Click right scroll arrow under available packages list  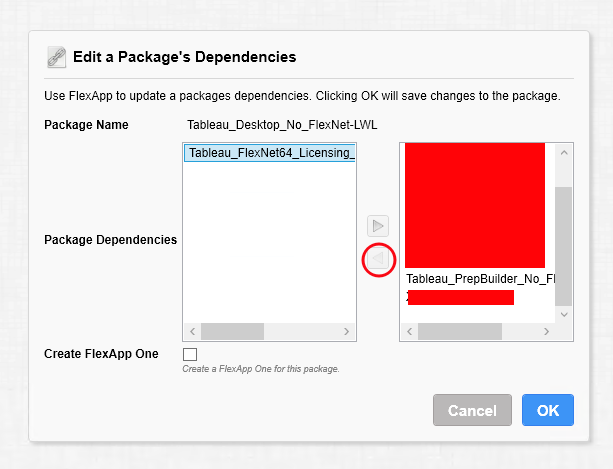[547, 331]
